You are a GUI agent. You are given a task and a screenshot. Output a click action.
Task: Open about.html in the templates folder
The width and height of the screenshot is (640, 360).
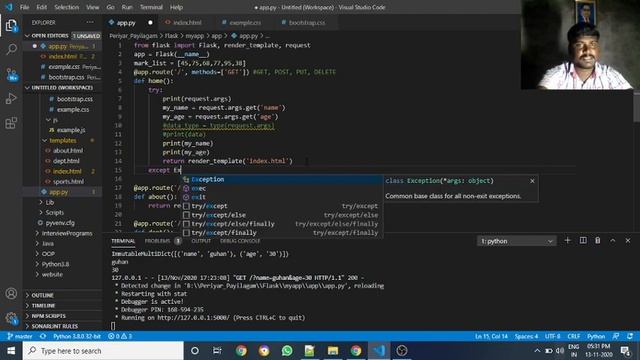click(68, 151)
